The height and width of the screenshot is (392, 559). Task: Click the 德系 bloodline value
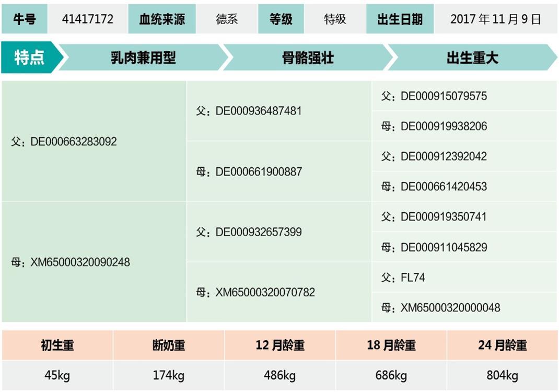click(227, 19)
